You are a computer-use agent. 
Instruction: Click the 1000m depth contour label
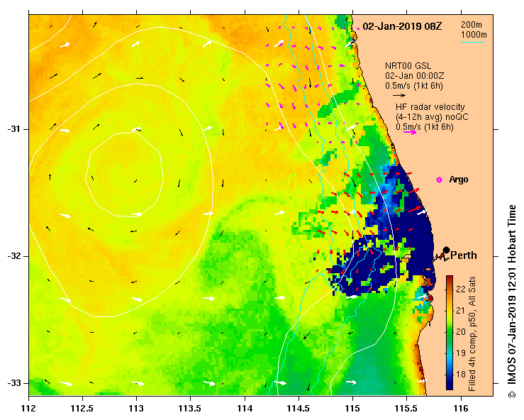(474, 35)
